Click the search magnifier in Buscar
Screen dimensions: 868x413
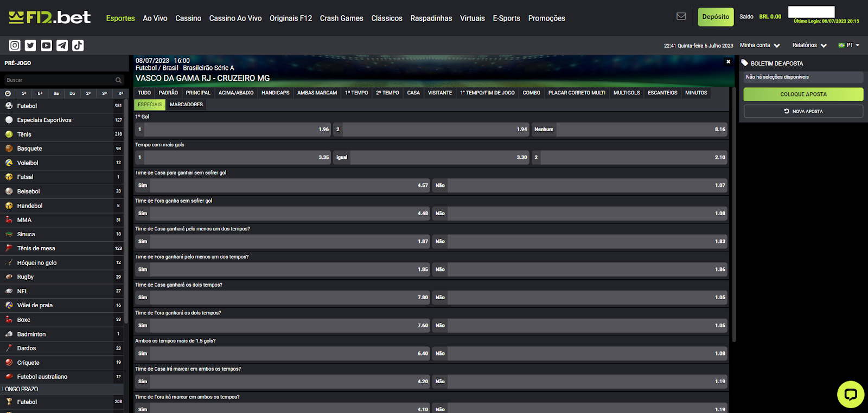pyautogui.click(x=118, y=80)
